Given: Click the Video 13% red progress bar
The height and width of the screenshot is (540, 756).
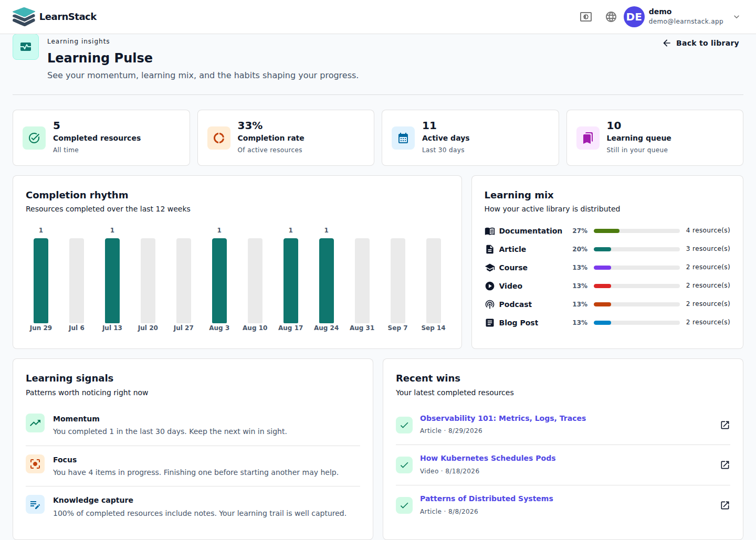Looking at the screenshot, I should pos(637,286).
